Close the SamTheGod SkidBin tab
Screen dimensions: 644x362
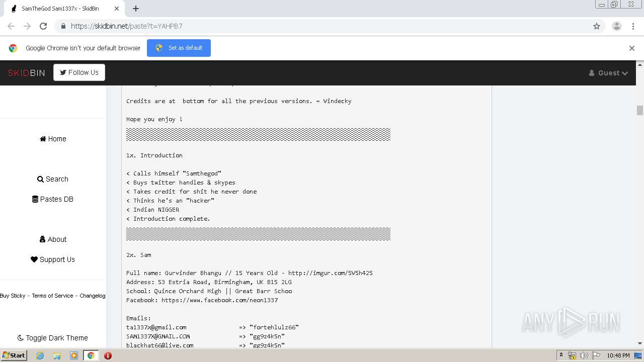click(117, 9)
